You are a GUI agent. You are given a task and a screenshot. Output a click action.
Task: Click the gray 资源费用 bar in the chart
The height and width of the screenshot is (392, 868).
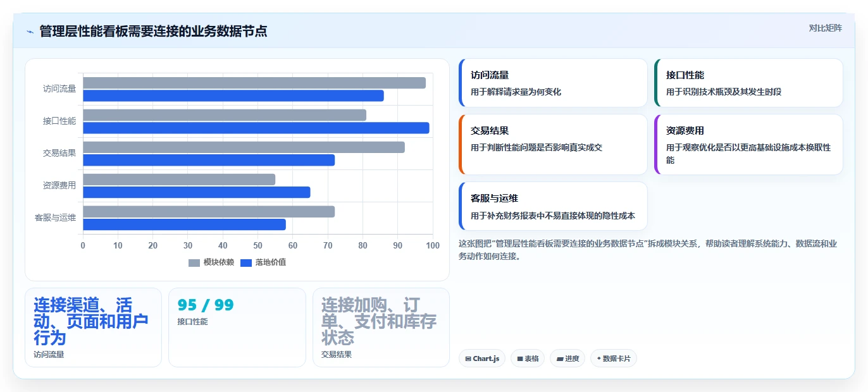179,180
